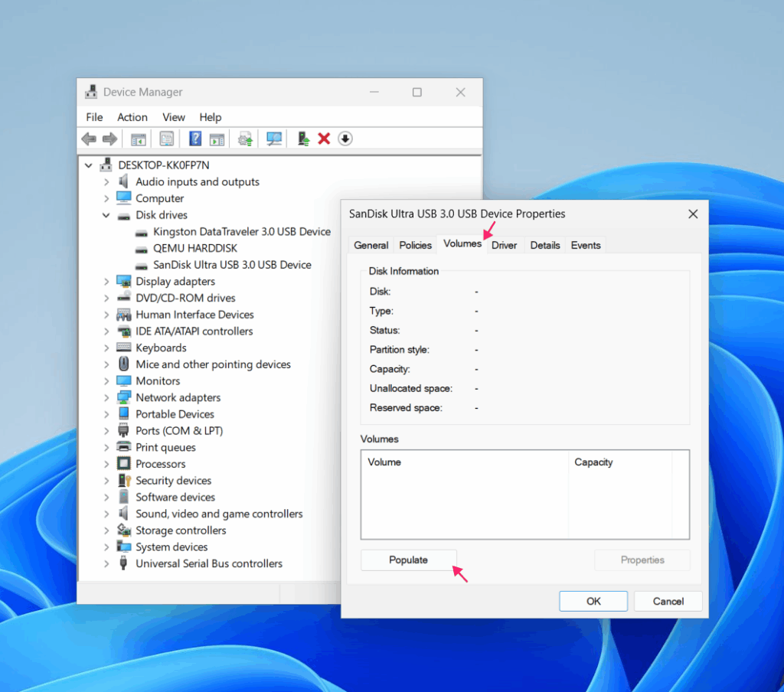Click the Show/Hide Console Tree toolbar icon

(x=138, y=139)
